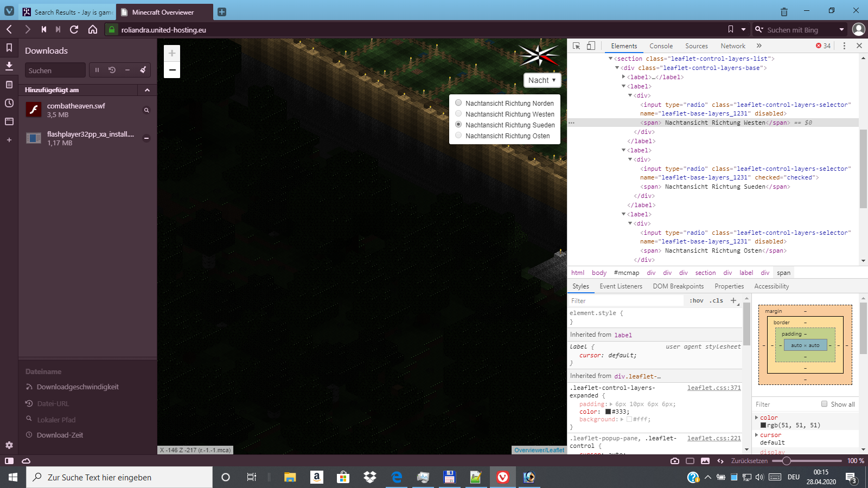This screenshot has height=488, width=868.
Task: Toggle DevTools device toolbar icon
Action: point(591,46)
